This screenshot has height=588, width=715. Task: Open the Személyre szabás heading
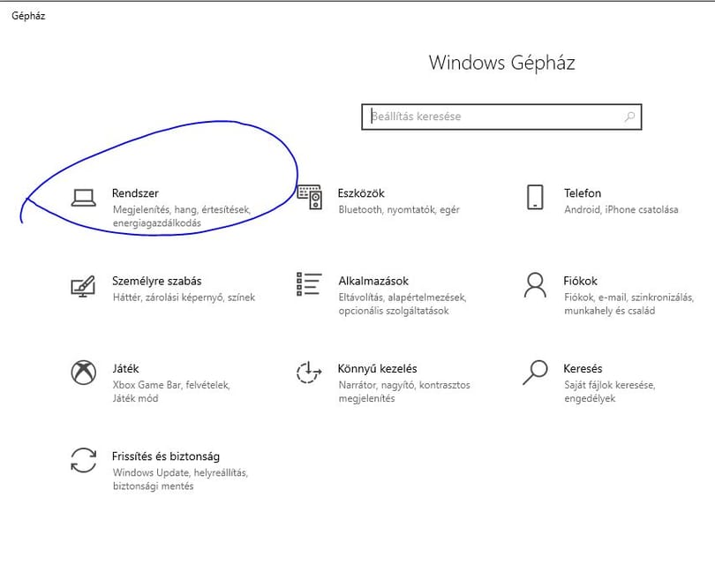click(x=157, y=281)
